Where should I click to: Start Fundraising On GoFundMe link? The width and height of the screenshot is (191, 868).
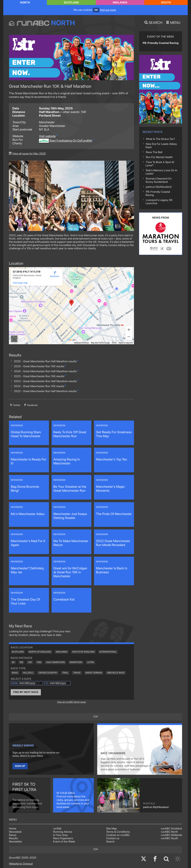coord(71,141)
